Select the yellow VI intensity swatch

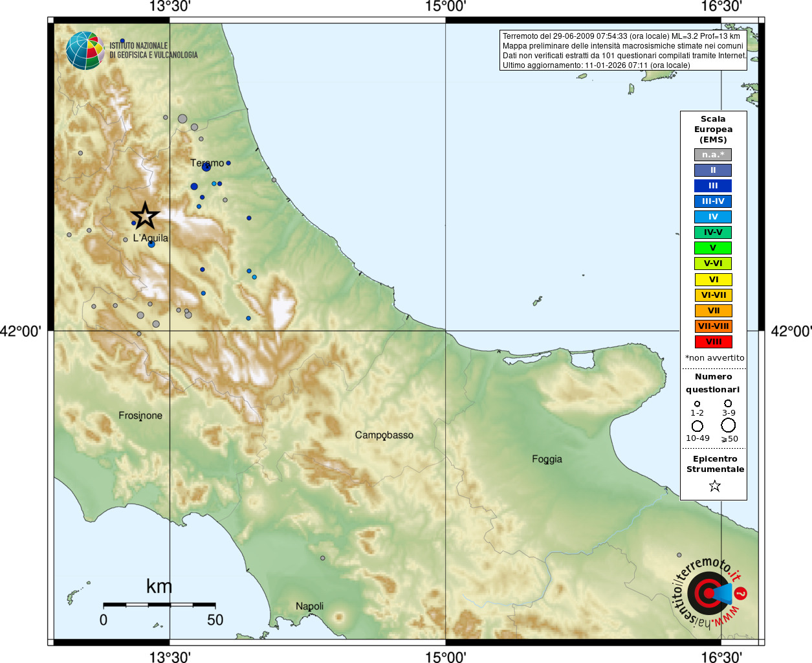point(713,280)
